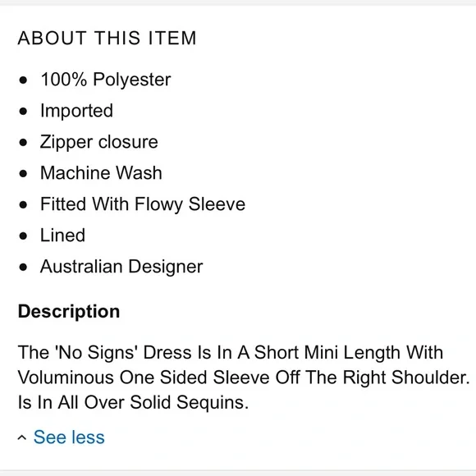
Task: Click the ABOUT THIS ITEM heading
Action: pyautogui.click(x=108, y=38)
